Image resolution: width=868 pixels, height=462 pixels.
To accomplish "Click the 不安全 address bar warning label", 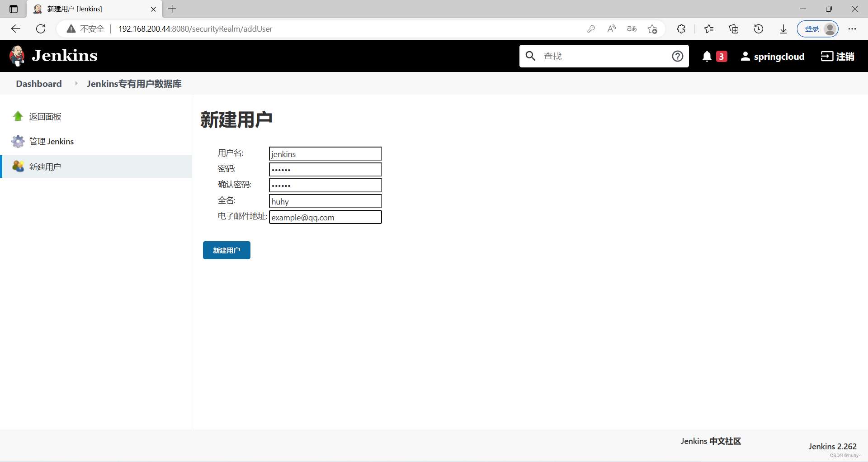I will coord(92,29).
